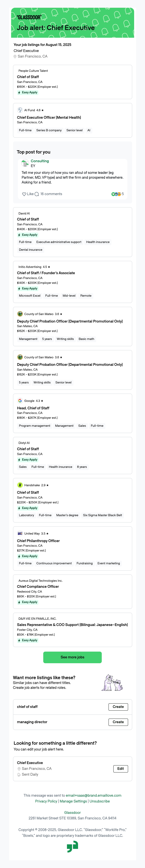Click the Consulting bowl avatar icon
The image size is (145, 868).
coord(25,163)
